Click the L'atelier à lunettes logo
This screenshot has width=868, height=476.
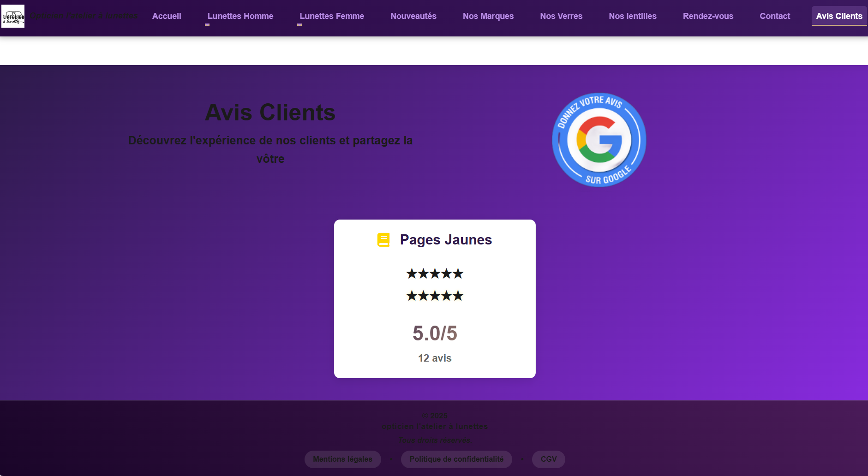(13, 16)
